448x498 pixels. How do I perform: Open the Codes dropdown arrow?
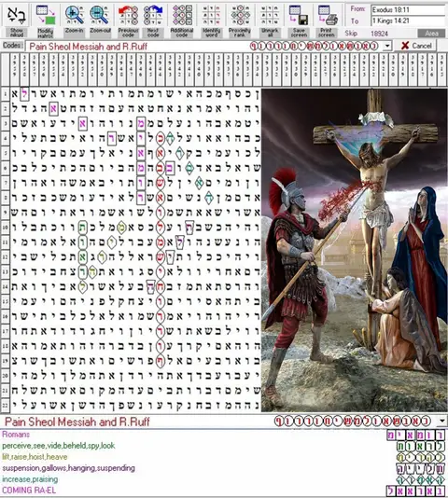pyautogui.click(x=387, y=46)
